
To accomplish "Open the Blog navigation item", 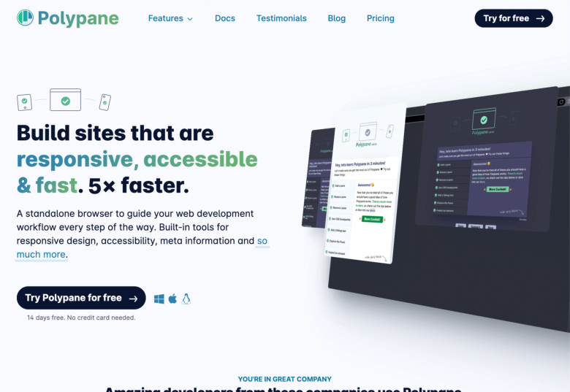I will [x=337, y=18].
